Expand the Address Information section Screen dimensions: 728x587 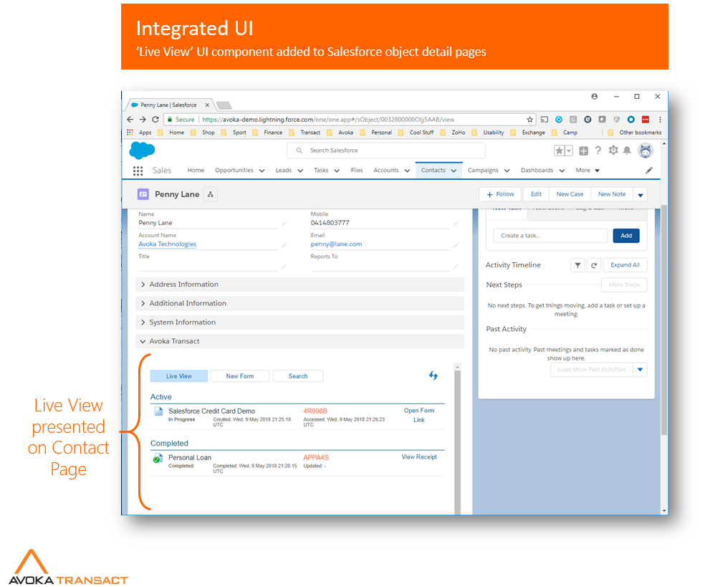tap(183, 285)
